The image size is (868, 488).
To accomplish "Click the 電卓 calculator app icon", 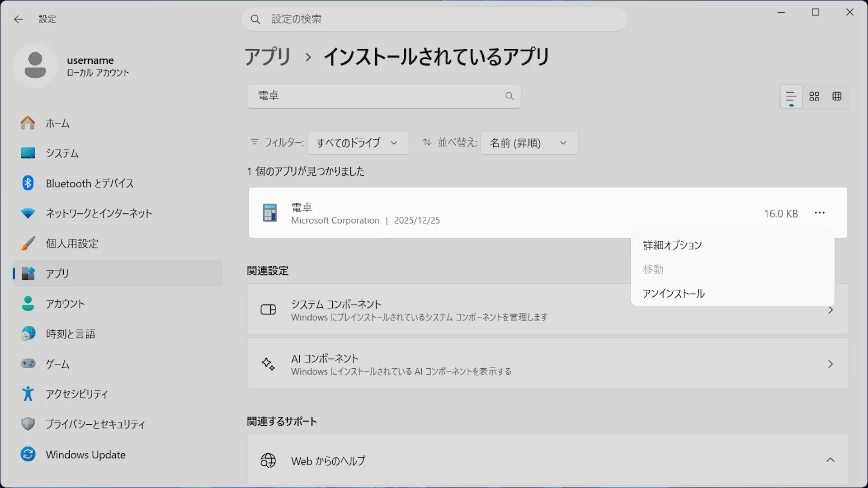I will 270,213.
